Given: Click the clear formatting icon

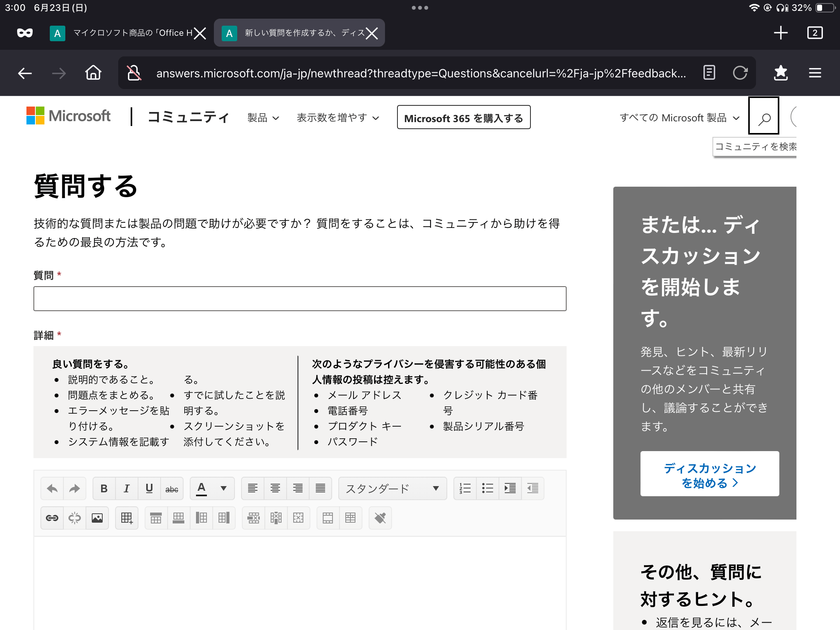Looking at the screenshot, I should [x=380, y=518].
